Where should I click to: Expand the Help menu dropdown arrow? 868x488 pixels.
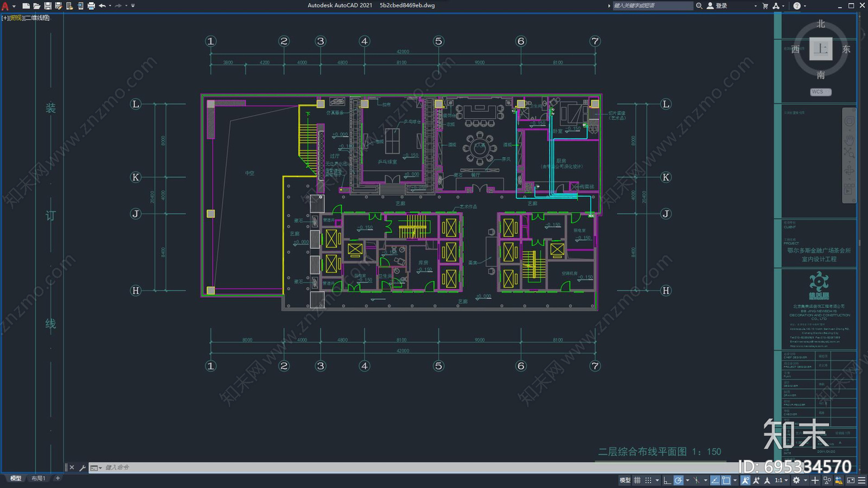click(805, 6)
